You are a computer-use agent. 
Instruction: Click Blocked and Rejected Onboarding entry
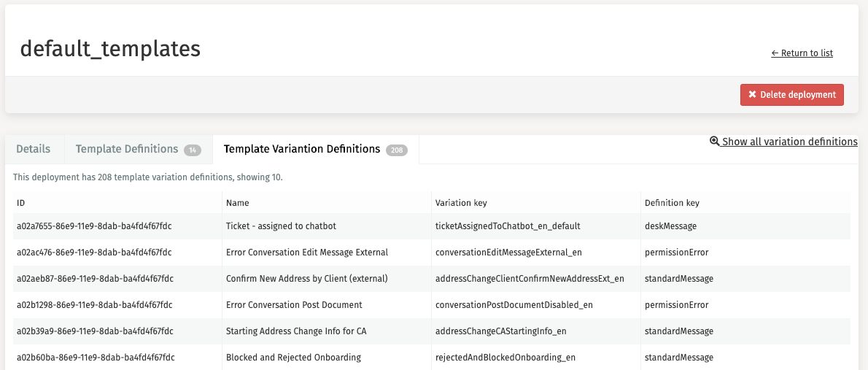click(293, 358)
